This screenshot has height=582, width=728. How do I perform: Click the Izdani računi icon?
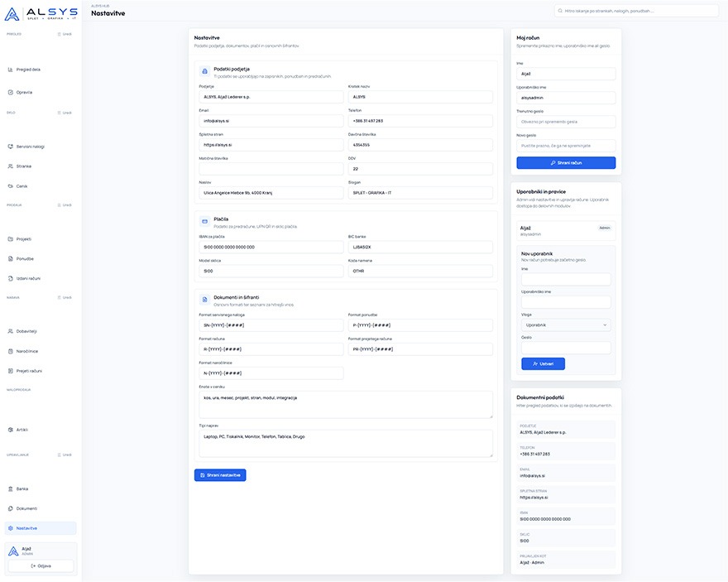point(10,279)
